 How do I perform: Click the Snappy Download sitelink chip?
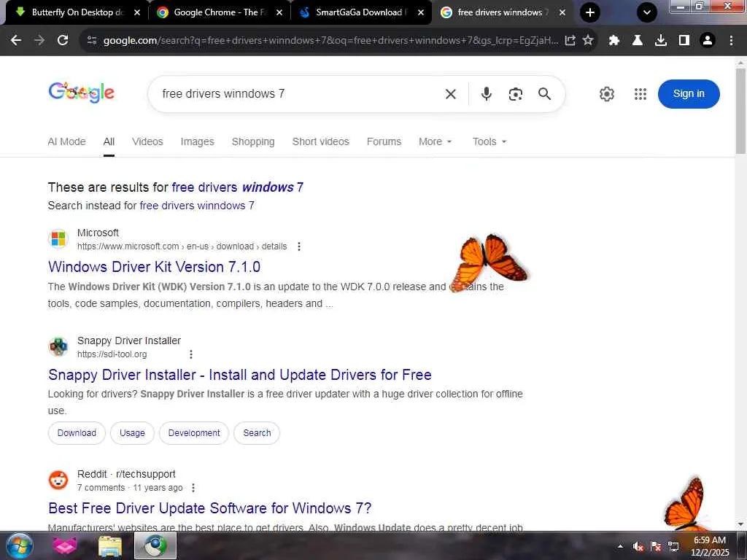(77, 433)
